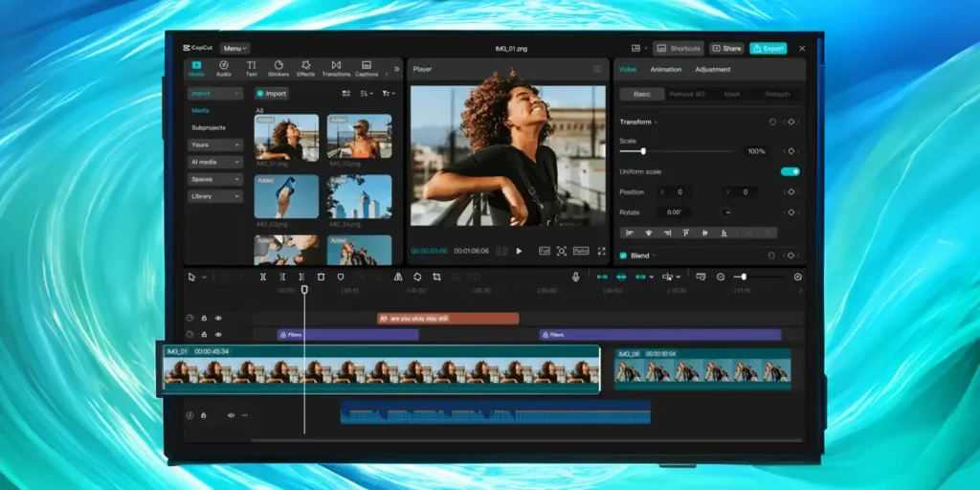980x490 pixels.
Task: Click the marker shield icon in timeline toolbar
Action: click(x=341, y=277)
